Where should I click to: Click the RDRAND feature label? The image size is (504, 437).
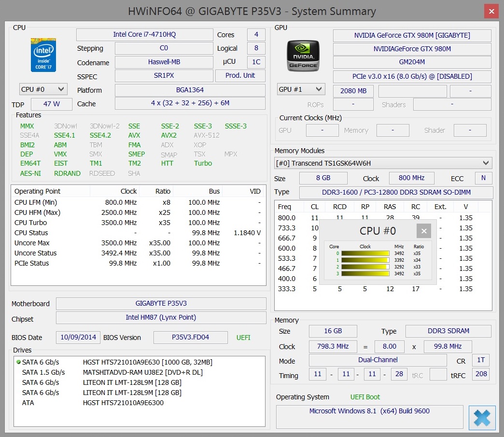[x=67, y=173]
